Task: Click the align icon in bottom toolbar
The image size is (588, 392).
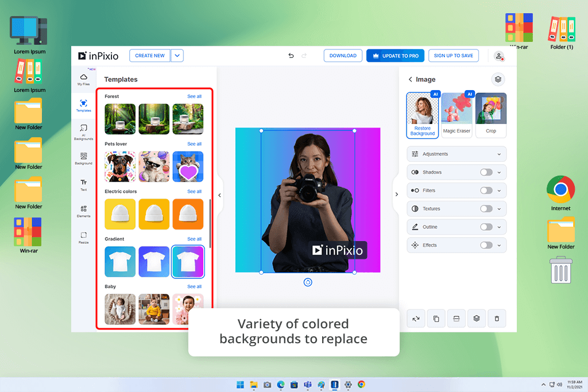Action: (x=457, y=319)
